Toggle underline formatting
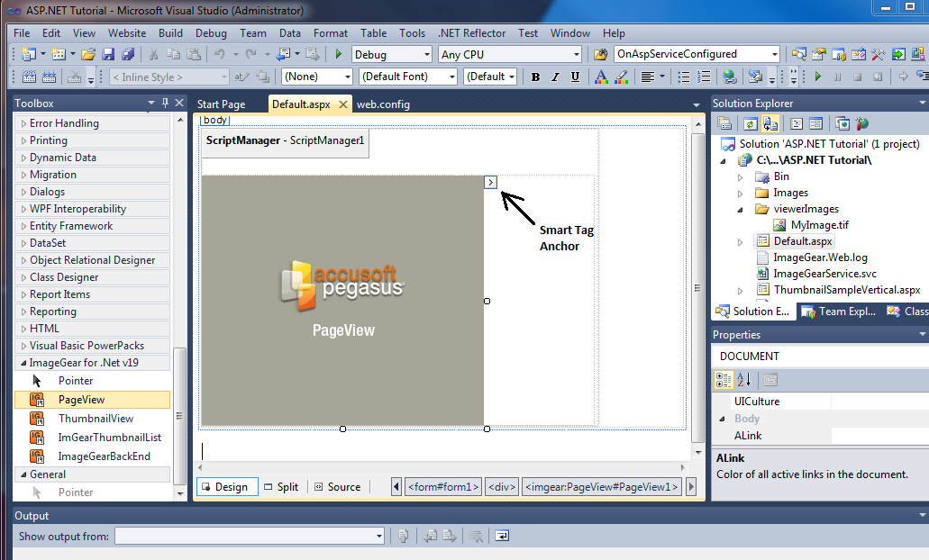Screen dimensions: 929x560 (575, 77)
